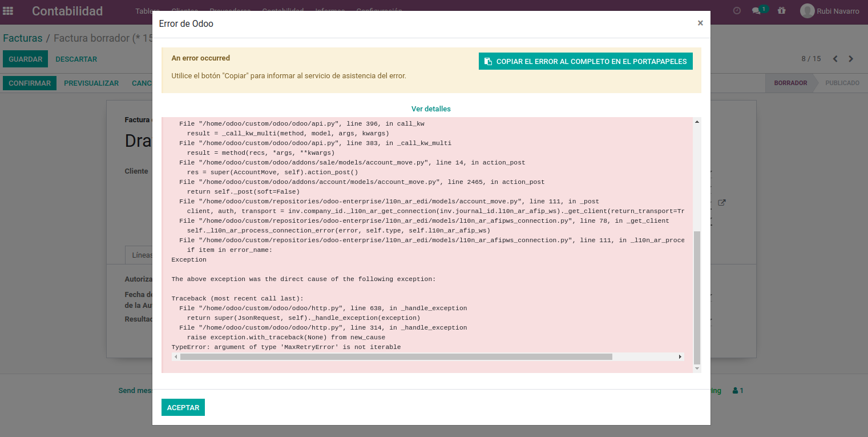Close the Error de Odoo dialog with X
Image resolution: width=868 pixels, height=437 pixels.
[700, 23]
